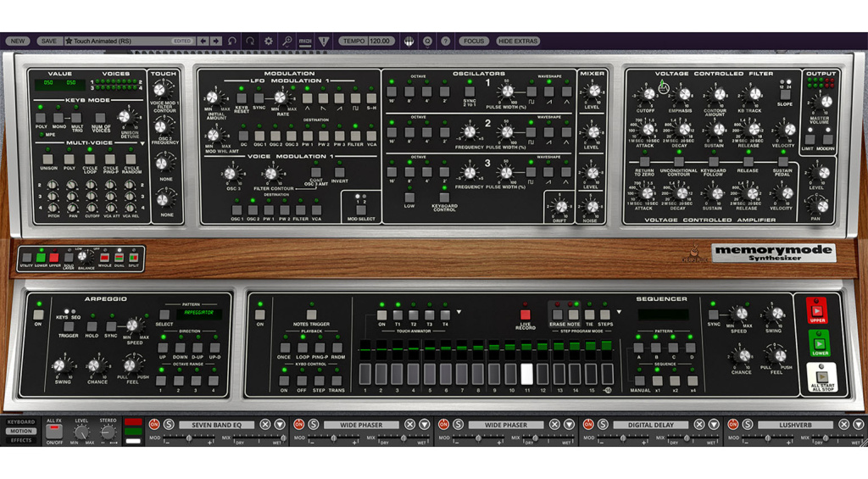Select the arpeggio Down direction button
The image size is (868, 479).
click(180, 348)
